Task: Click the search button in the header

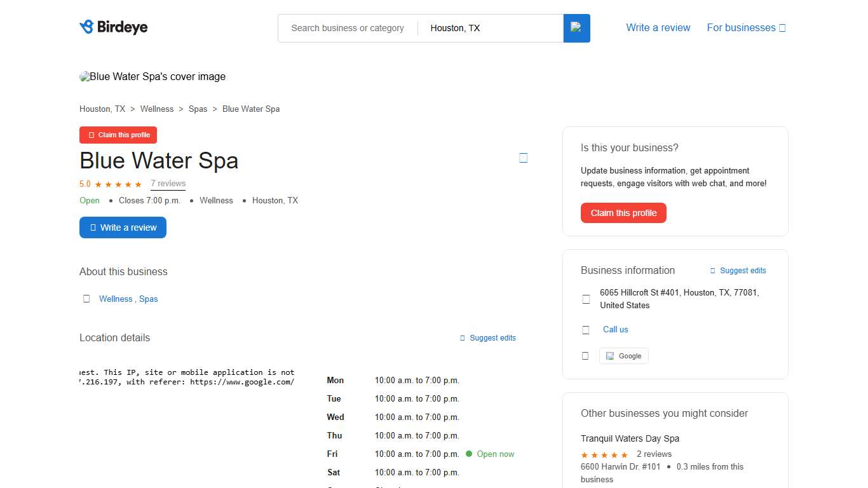Action: click(576, 28)
